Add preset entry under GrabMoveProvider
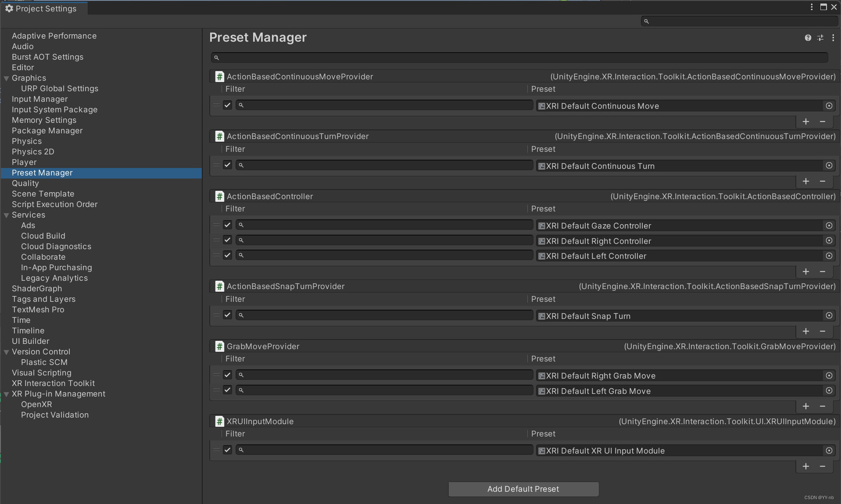This screenshot has height=504, width=841. click(806, 406)
